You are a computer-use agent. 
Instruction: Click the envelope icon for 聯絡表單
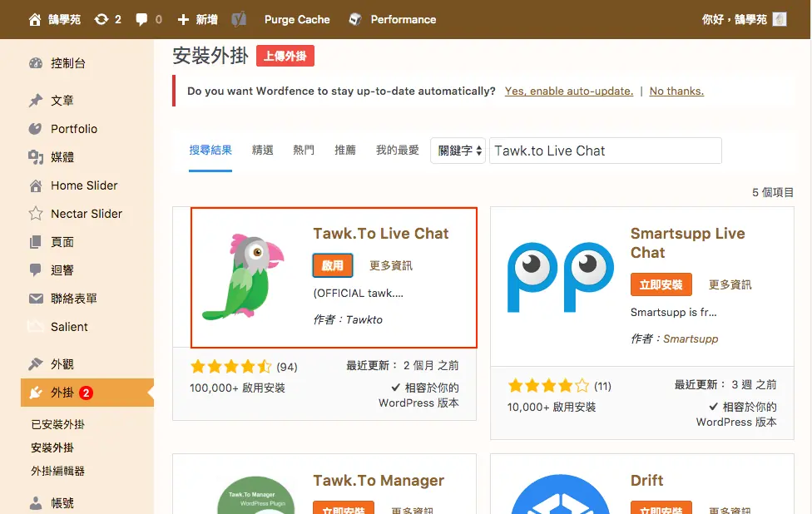pos(35,298)
